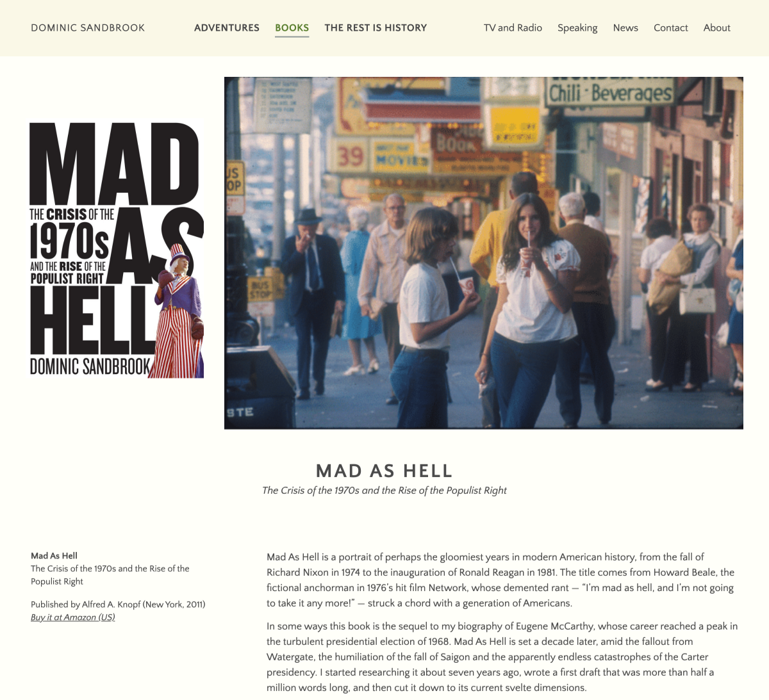This screenshot has height=700, width=769.
Task: Open the Speaking page link
Action: click(x=577, y=28)
